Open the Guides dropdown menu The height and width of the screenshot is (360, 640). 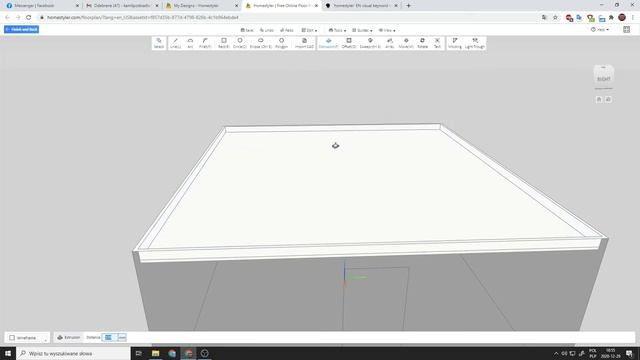tap(362, 30)
